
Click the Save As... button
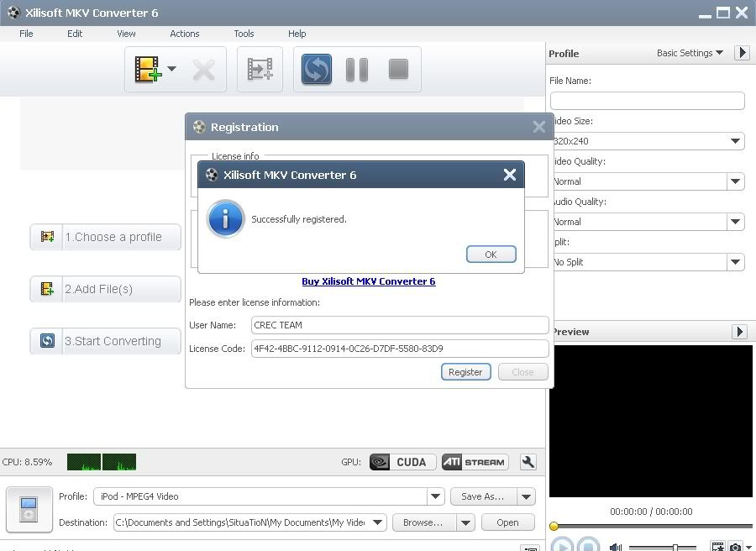coord(483,496)
